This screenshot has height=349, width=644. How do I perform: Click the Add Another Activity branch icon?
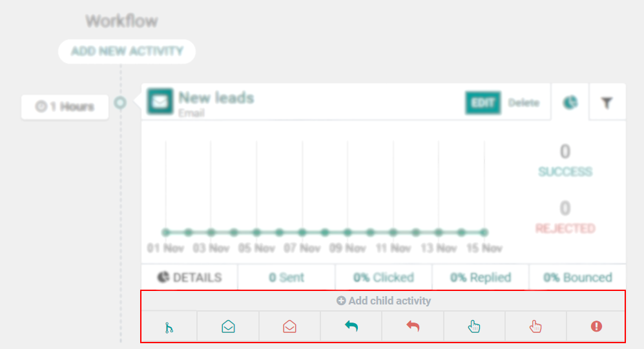pyautogui.click(x=169, y=327)
